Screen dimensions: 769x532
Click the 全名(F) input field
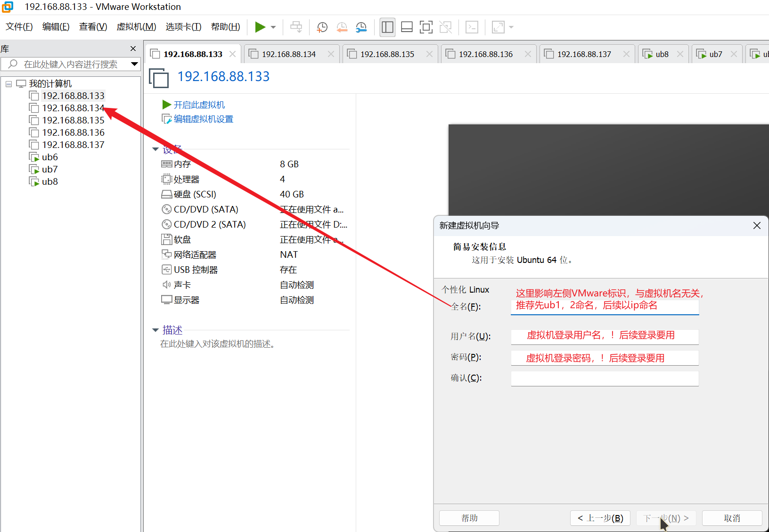605,306
